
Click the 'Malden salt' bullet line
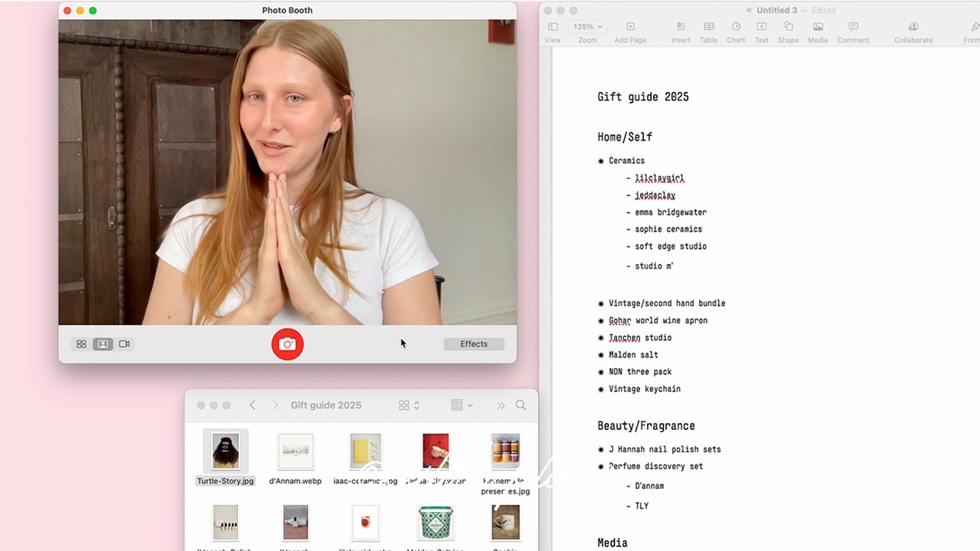633,354
